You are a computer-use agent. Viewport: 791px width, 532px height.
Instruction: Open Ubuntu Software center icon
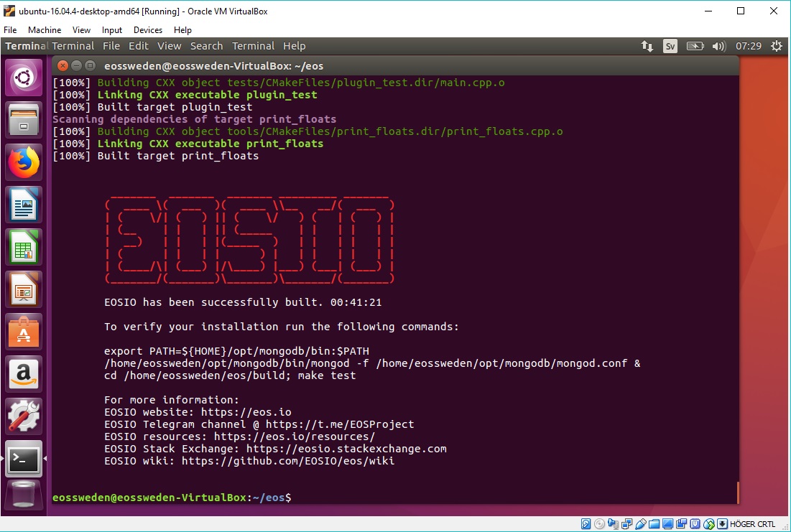tap(24, 332)
